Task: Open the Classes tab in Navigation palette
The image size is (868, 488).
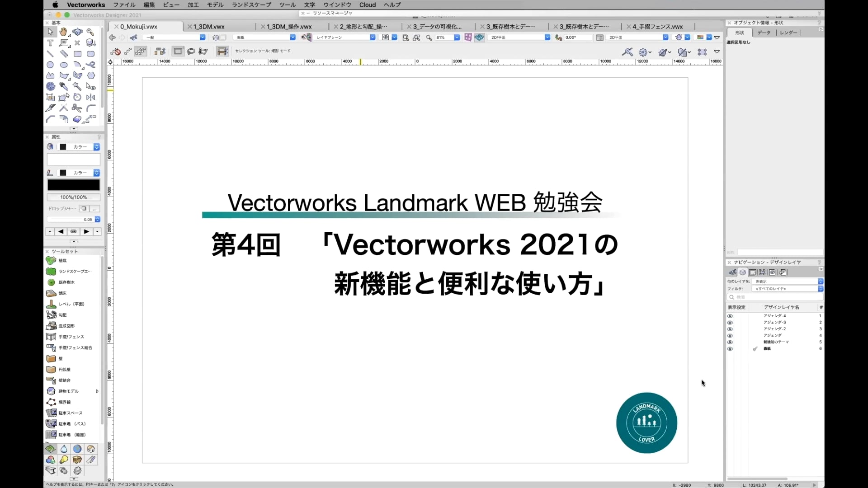Action: pyautogui.click(x=733, y=272)
